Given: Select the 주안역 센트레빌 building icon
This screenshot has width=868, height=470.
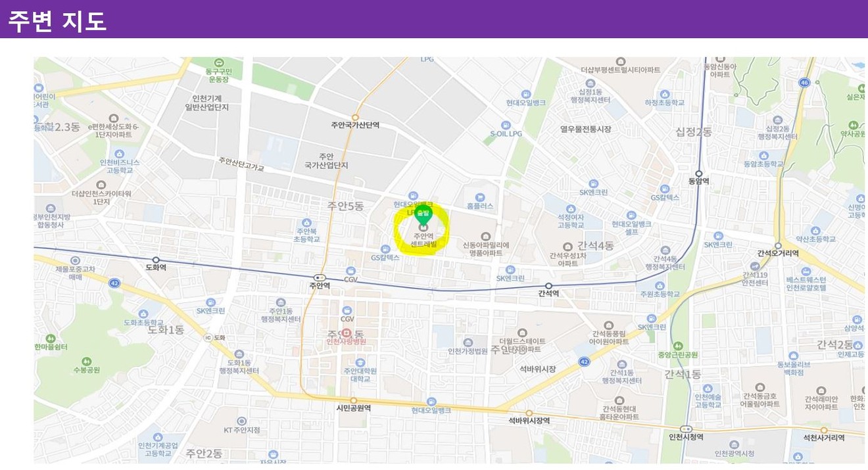Looking at the screenshot, I should click(423, 228).
